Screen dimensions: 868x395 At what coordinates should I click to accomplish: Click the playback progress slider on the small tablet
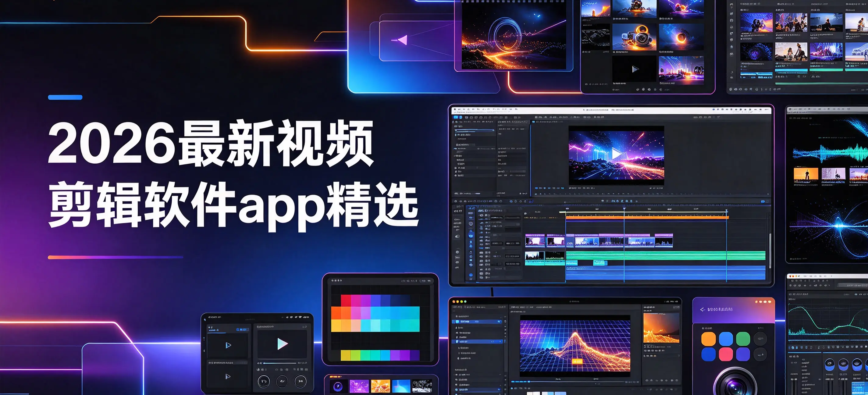[279, 363]
